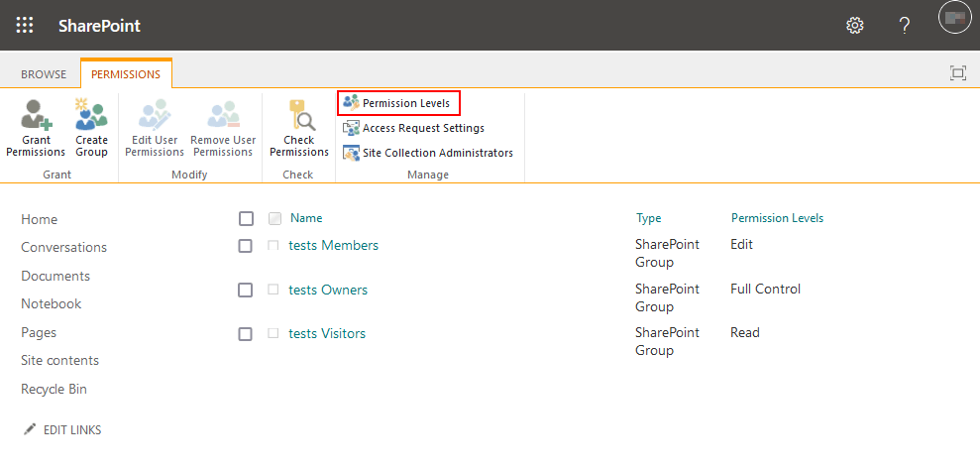Open Access Request Settings

(x=414, y=128)
